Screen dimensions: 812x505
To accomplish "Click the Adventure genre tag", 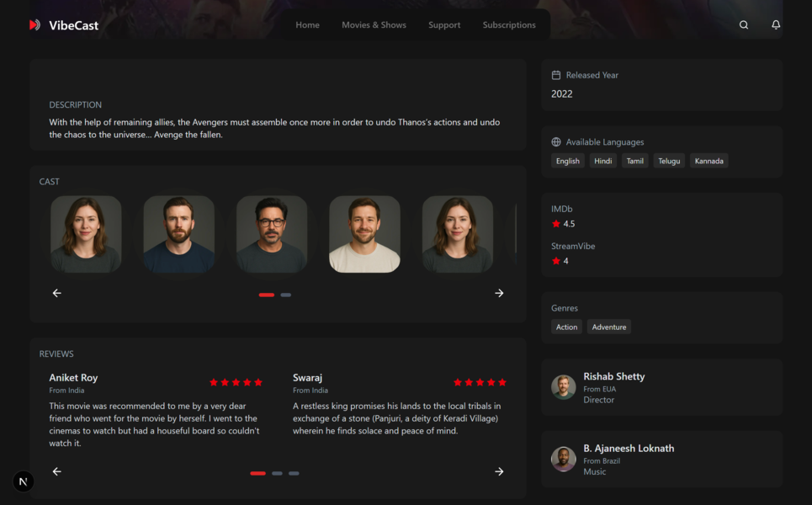I will click(609, 327).
